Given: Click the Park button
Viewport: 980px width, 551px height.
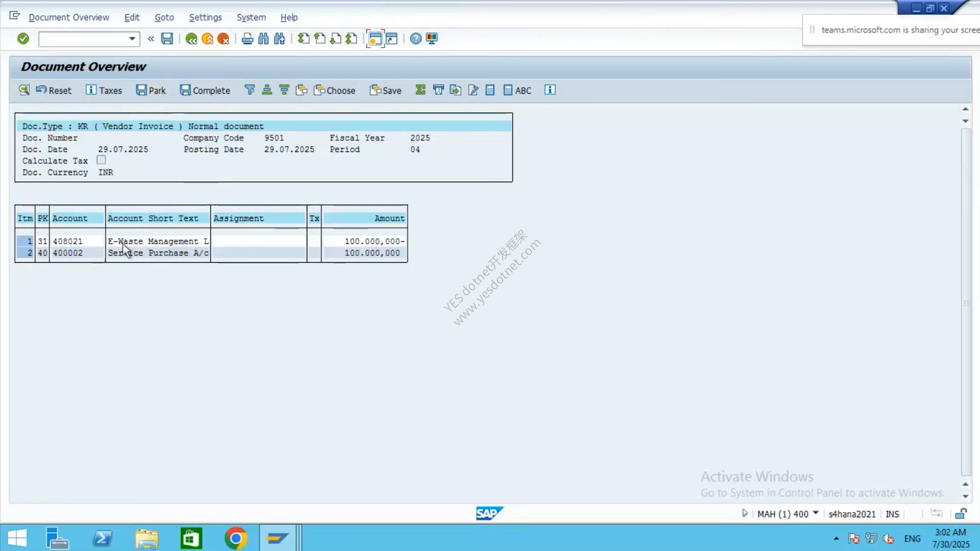Looking at the screenshot, I should [151, 90].
